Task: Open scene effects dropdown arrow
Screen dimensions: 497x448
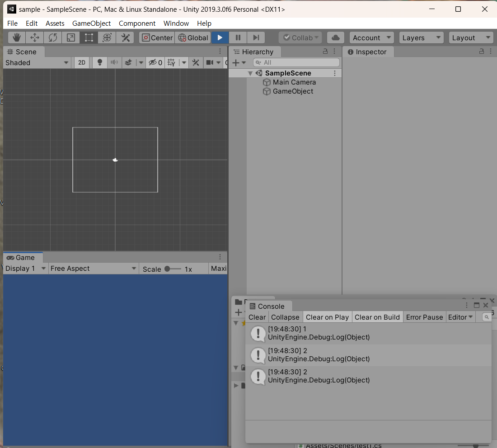Action: [141, 62]
